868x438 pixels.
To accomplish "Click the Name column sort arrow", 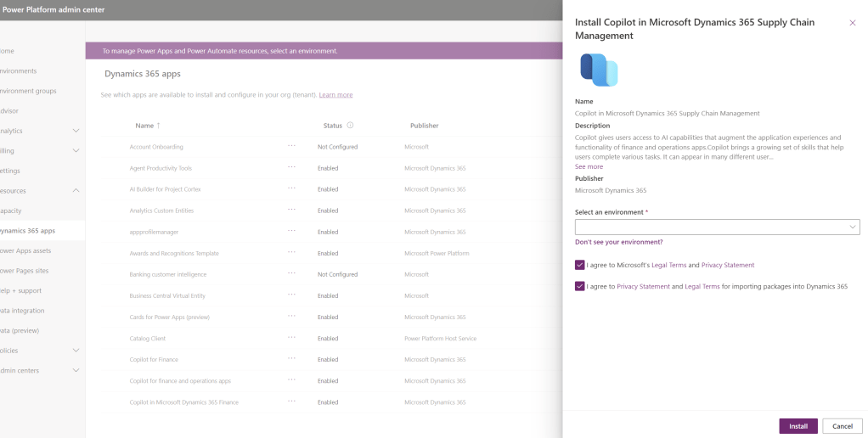I will 158,126.
